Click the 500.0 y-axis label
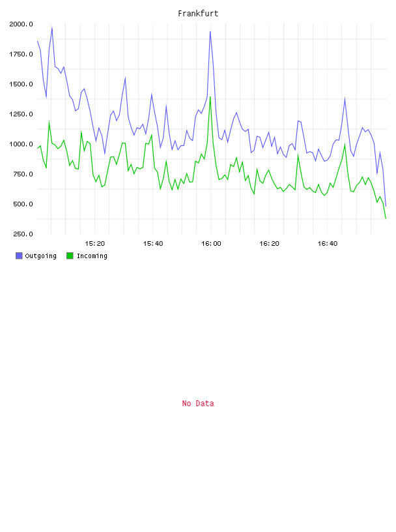 point(23,204)
